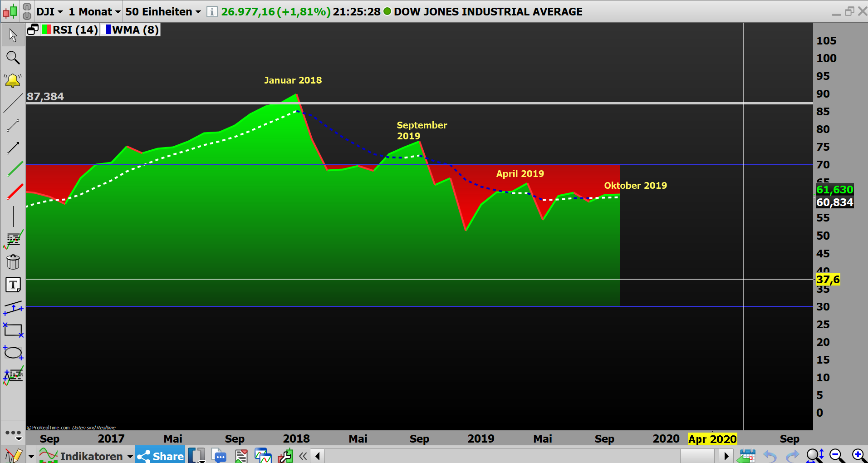
Task: Open the price alert bell tool
Action: pyautogui.click(x=13, y=80)
